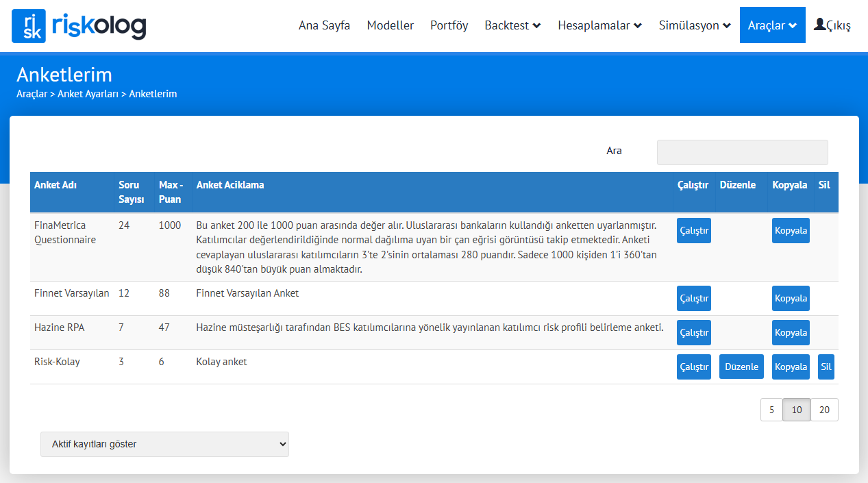
Task: Click max score value 47
Action: point(164,327)
